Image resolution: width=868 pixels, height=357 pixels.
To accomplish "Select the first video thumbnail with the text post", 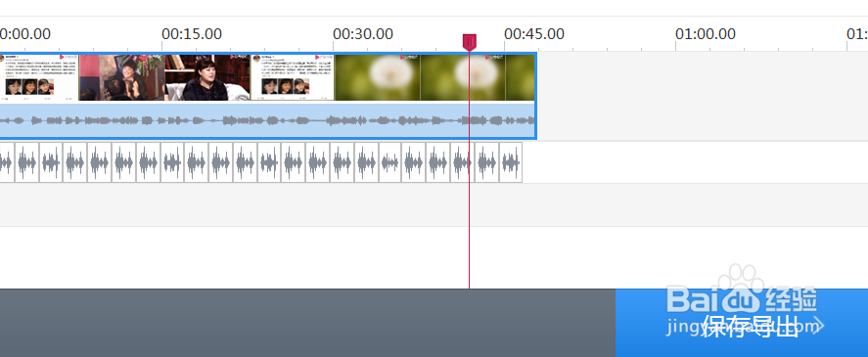I will [x=39, y=77].
